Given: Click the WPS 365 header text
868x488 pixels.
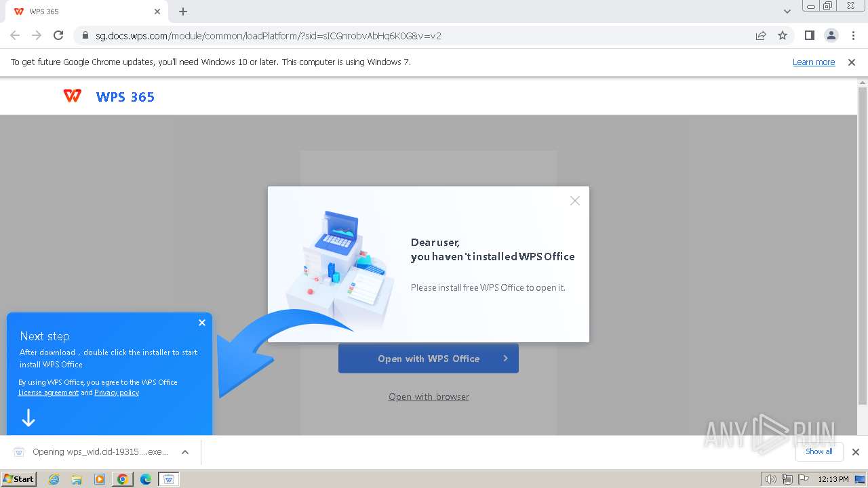Looking at the screenshot, I should (125, 97).
